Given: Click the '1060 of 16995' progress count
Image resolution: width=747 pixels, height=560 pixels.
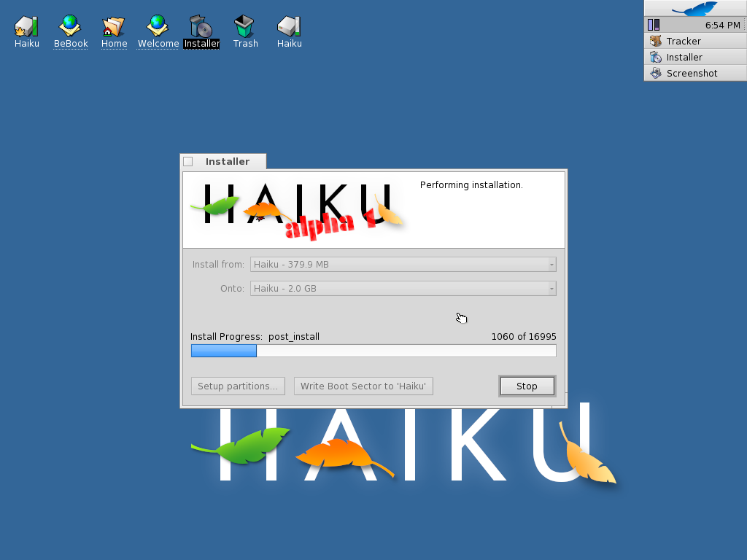Looking at the screenshot, I should click(524, 337).
